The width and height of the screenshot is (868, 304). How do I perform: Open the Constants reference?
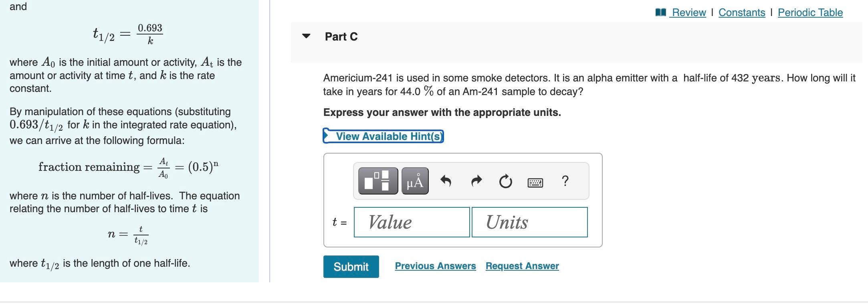(742, 12)
